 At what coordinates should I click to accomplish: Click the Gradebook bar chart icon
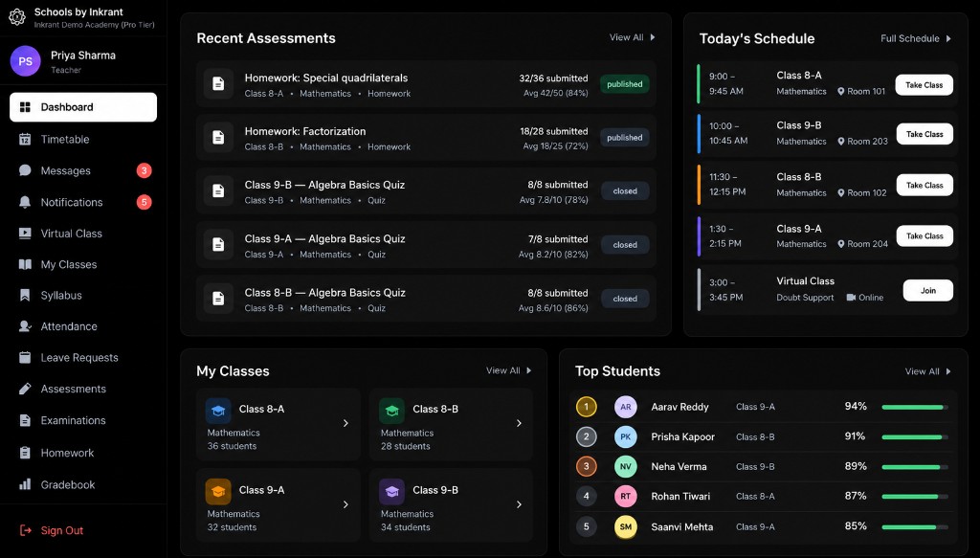point(25,484)
